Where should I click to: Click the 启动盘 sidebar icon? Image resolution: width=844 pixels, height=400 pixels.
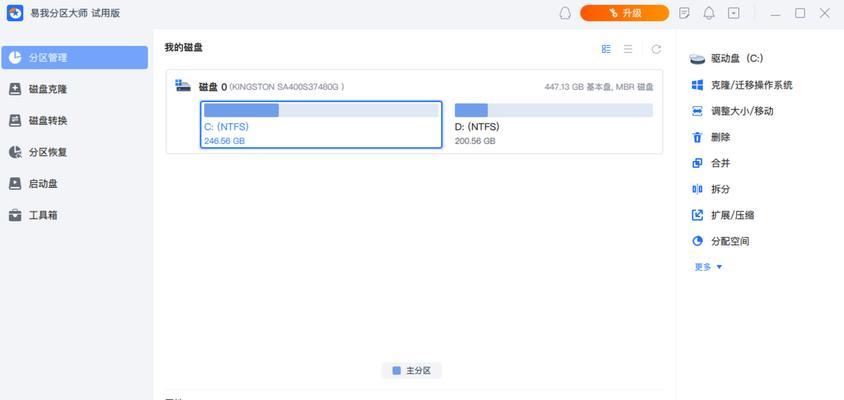15,184
